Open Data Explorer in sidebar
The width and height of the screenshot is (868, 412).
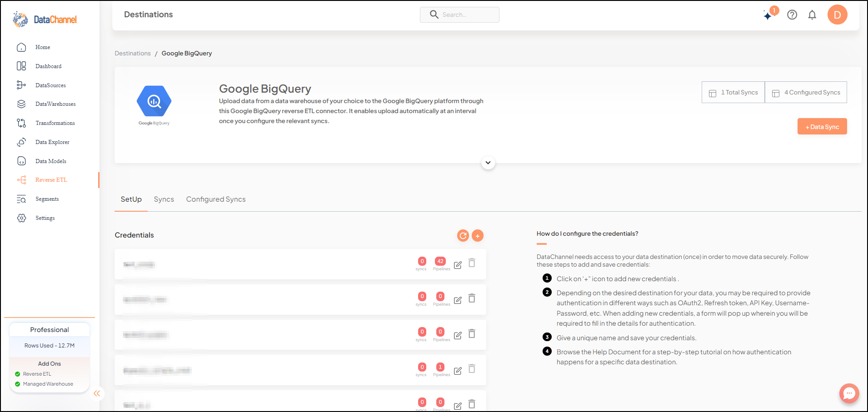(x=52, y=142)
